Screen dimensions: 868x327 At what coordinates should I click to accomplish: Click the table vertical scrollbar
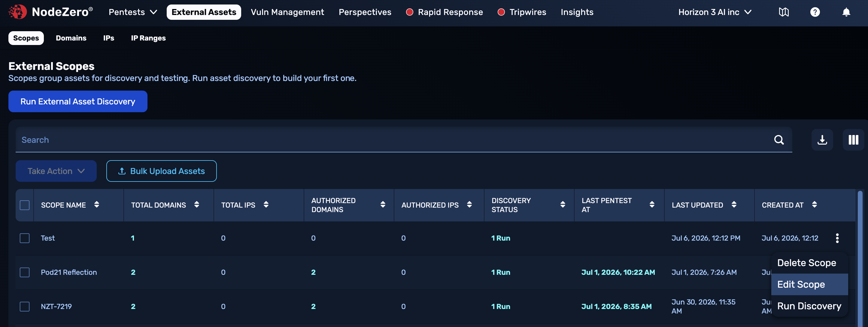tap(860, 258)
